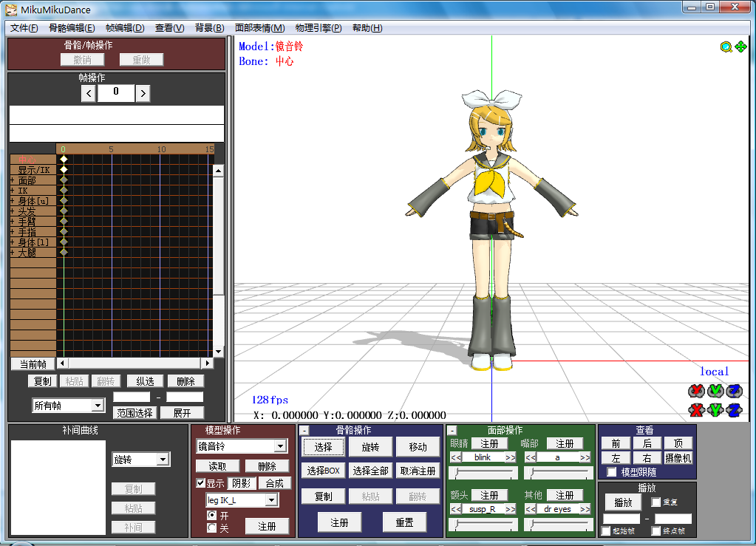
Task: Go to next frame with right arrow
Action: click(x=143, y=93)
